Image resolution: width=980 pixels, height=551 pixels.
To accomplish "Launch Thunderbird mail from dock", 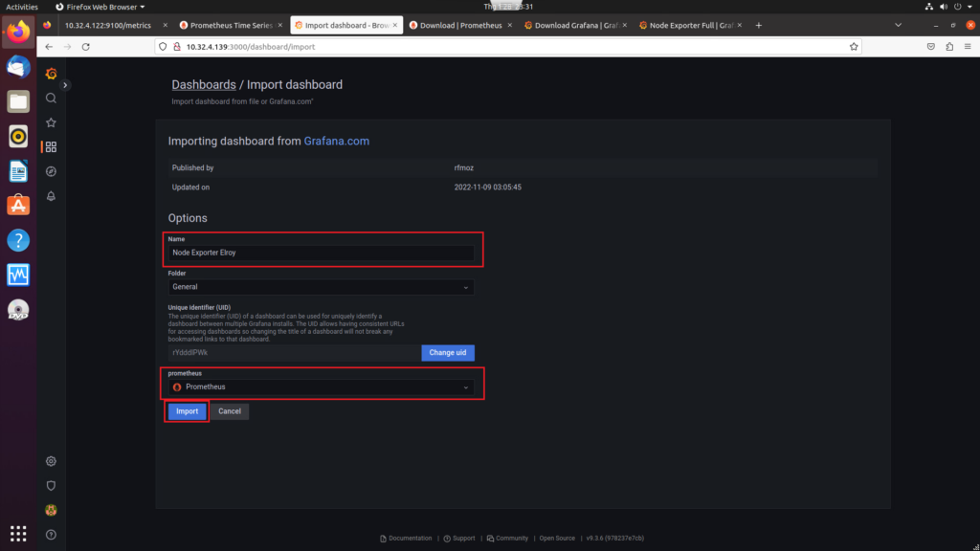I will pos(18,67).
